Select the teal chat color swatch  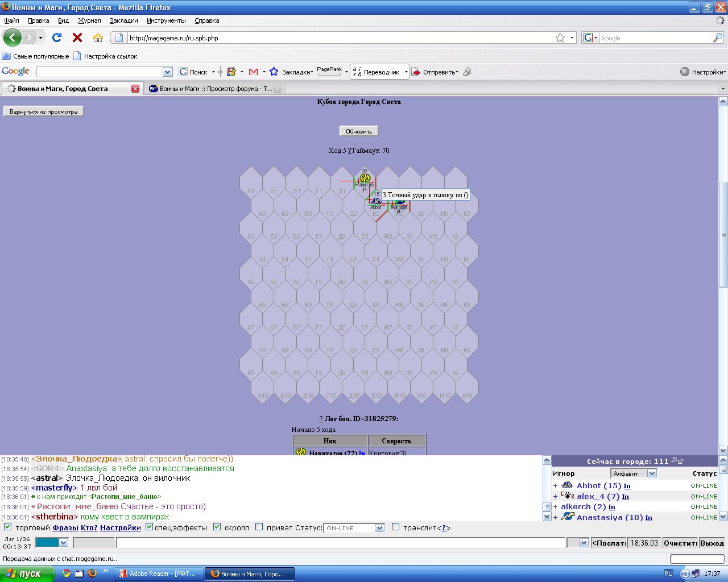47,543
